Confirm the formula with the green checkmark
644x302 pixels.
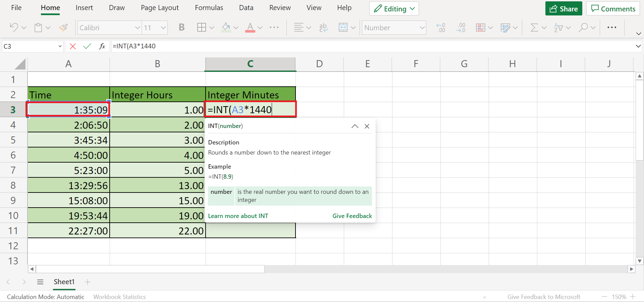[x=87, y=46]
